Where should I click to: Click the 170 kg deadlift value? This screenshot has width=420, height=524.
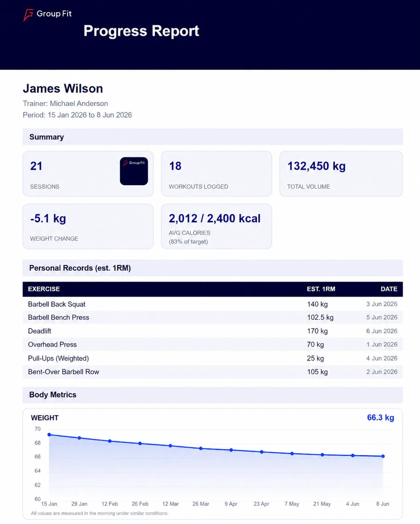(x=317, y=331)
